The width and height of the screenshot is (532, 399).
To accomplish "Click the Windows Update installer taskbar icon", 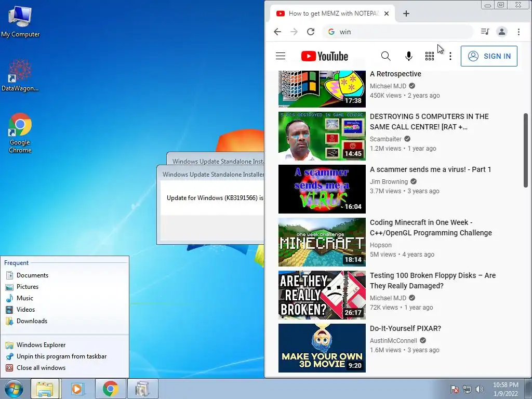I will tap(142, 389).
